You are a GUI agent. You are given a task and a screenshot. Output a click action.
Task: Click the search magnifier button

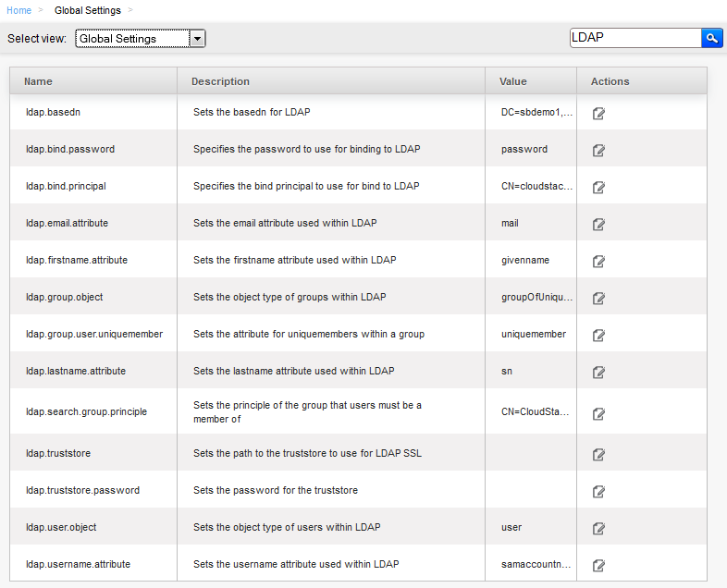pos(711,38)
